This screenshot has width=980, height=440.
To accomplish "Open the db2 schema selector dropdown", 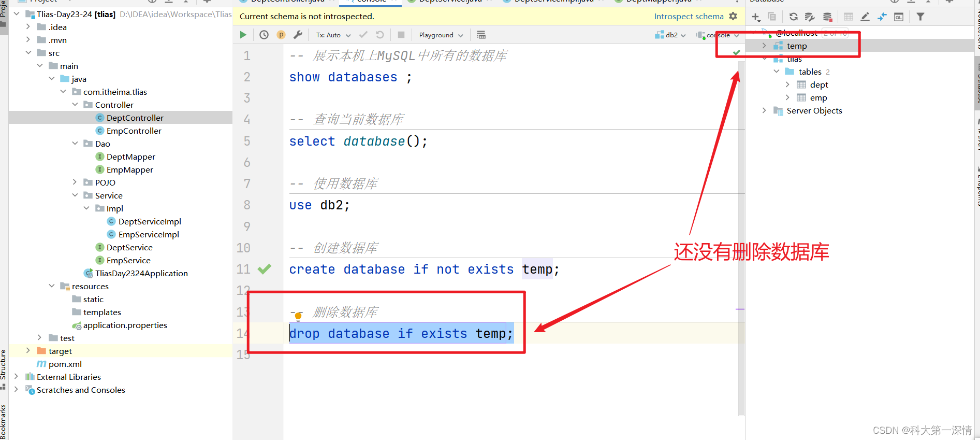I will (x=670, y=35).
